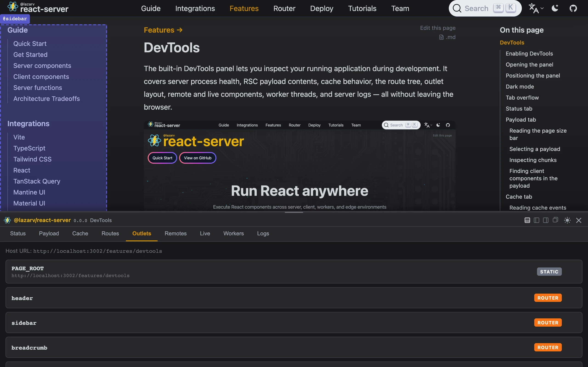This screenshot has height=367, width=588.
Task: Toggle the @sidebar outlet highlight label
Action: click(15, 19)
